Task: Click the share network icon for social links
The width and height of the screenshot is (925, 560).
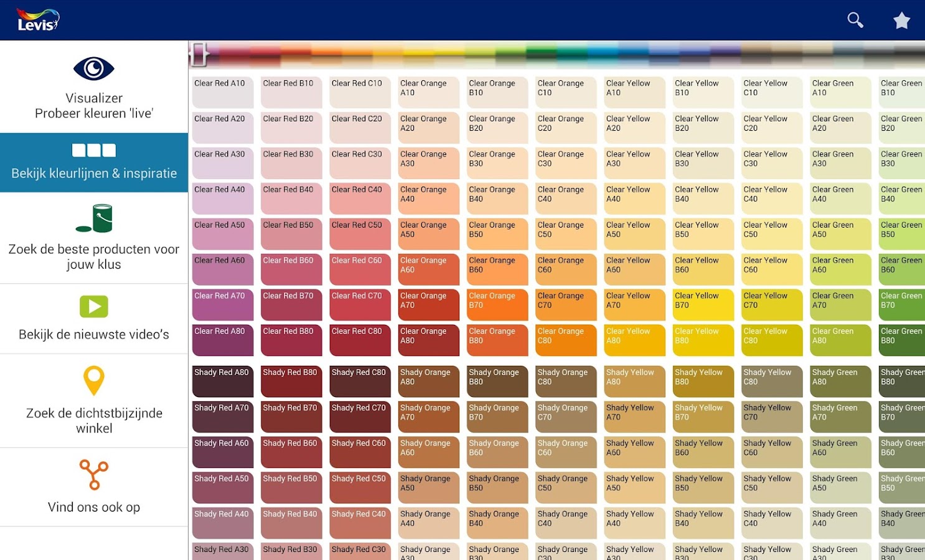Action: 94,475
